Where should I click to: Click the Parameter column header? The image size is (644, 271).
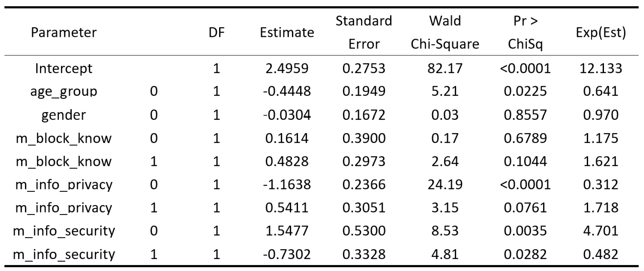pyautogui.click(x=64, y=33)
